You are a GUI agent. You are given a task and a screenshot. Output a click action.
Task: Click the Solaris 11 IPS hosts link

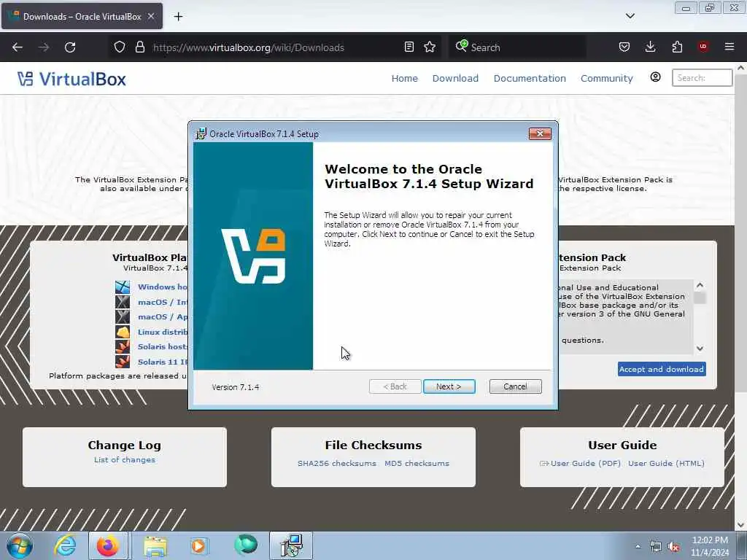tap(163, 362)
